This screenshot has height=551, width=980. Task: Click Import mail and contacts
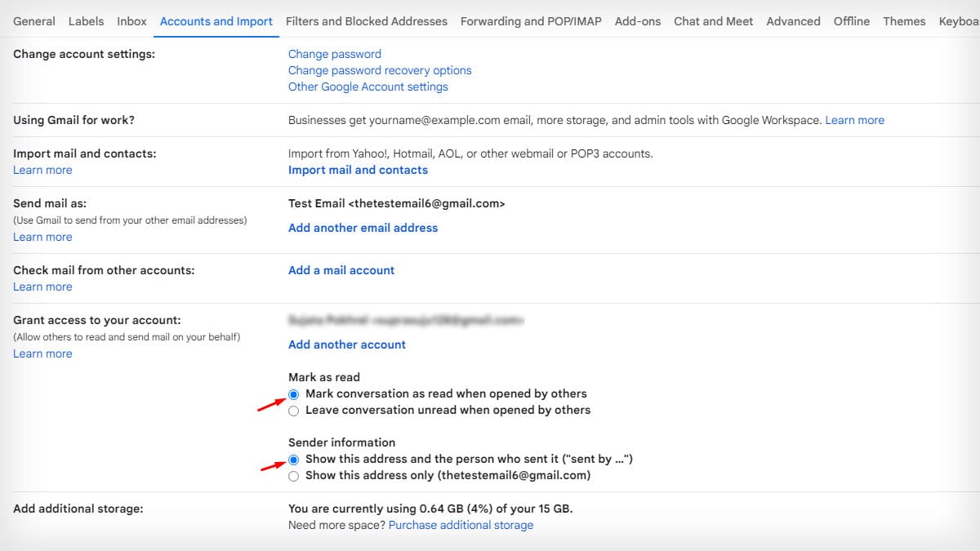[358, 170]
